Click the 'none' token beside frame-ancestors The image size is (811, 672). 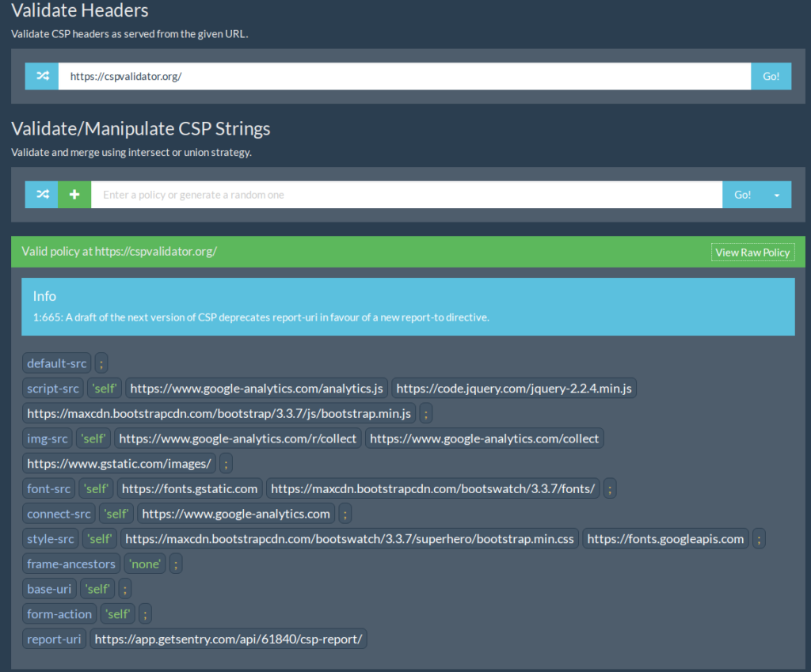(x=145, y=564)
